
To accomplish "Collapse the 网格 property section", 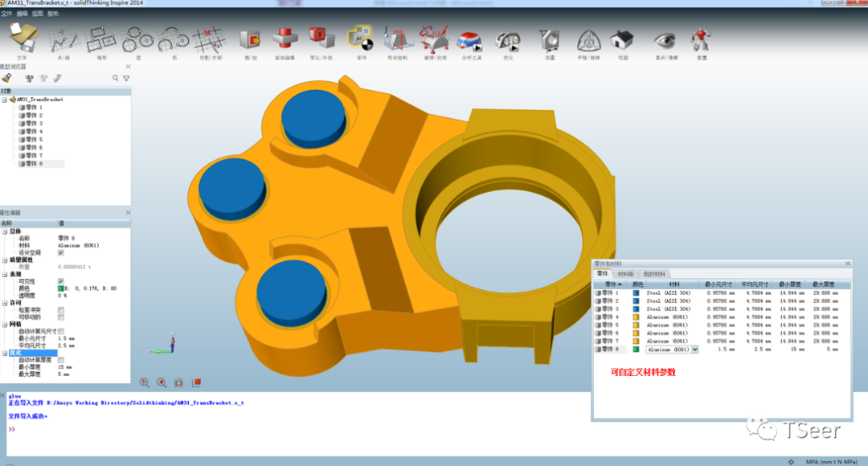I will [x=5, y=324].
